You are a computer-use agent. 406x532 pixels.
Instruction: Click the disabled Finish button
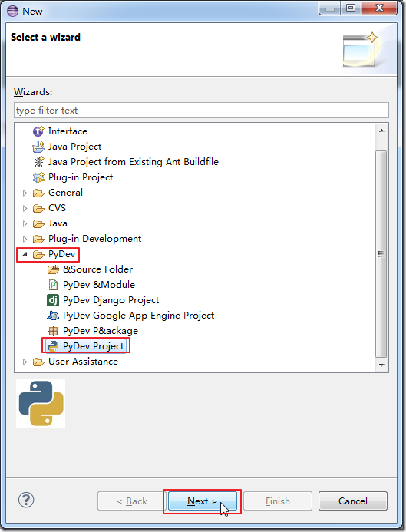pyautogui.click(x=278, y=501)
